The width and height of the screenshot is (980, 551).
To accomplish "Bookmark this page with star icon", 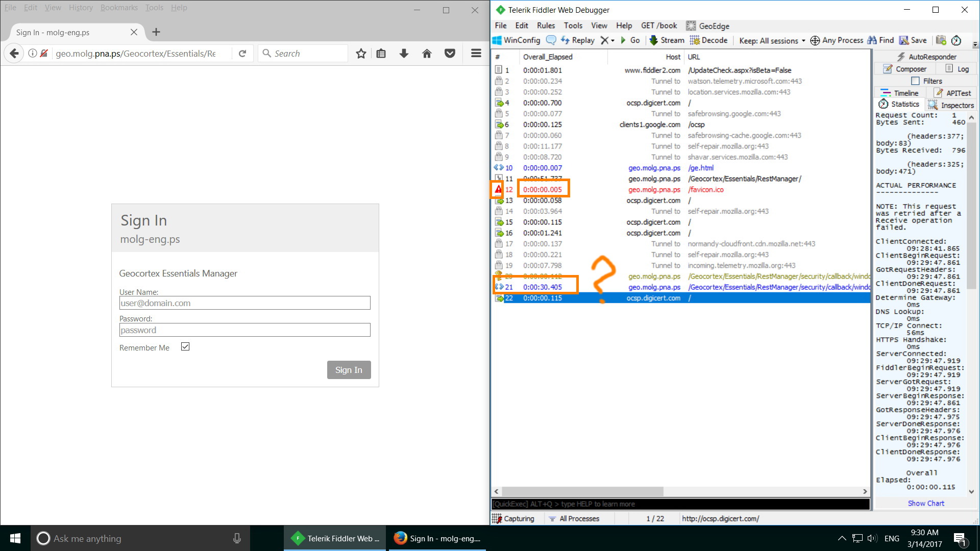I will click(x=361, y=53).
